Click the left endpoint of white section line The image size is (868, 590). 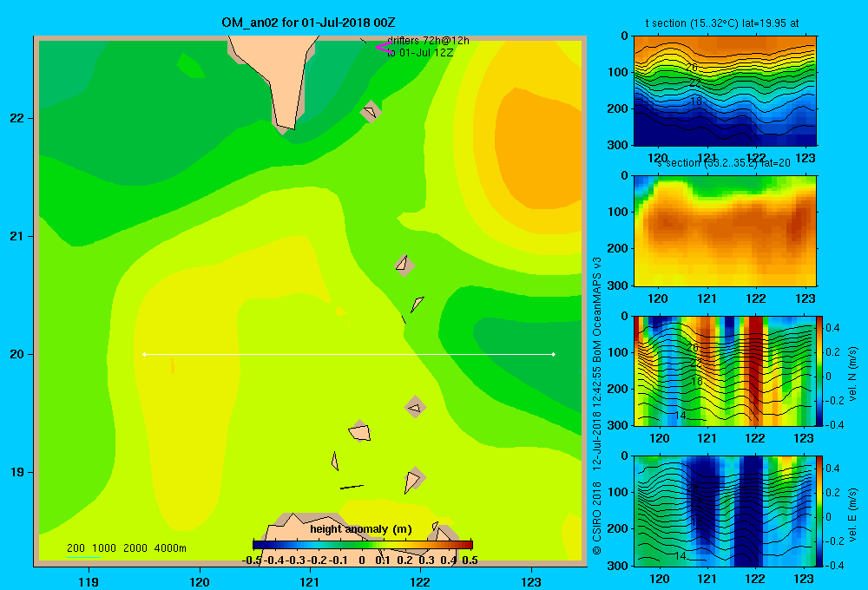(144, 354)
